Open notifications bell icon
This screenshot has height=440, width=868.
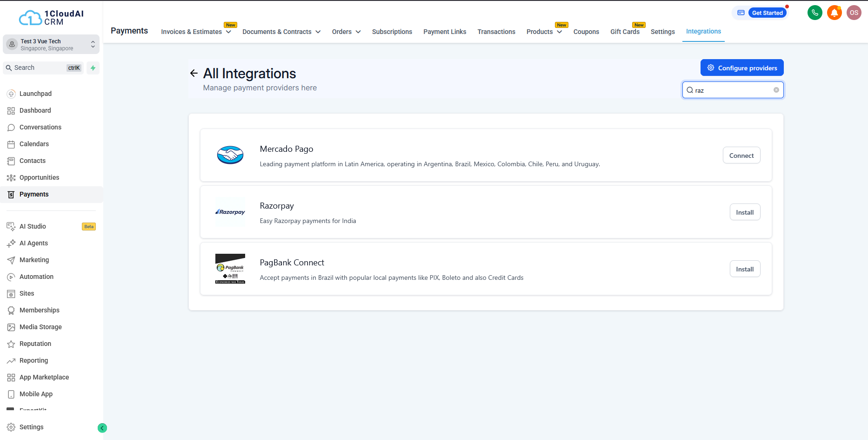(x=835, y=13)
